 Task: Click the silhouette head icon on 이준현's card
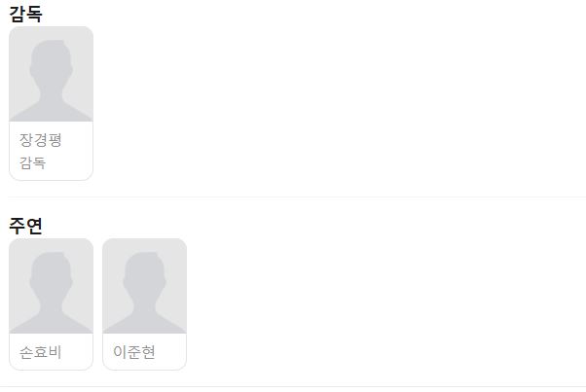(x=145, y=275)
